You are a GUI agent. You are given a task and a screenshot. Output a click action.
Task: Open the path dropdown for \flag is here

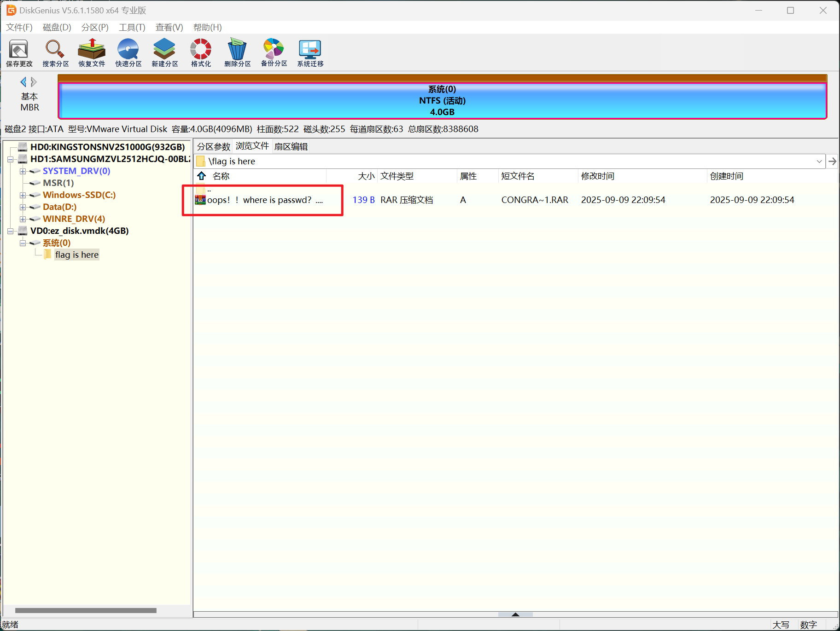[x=819, y=162]
